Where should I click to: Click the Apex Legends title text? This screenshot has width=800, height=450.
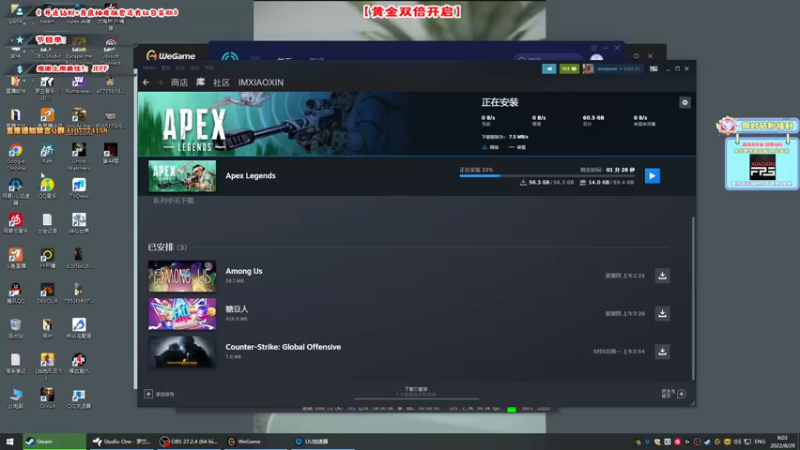coord(251,176)
